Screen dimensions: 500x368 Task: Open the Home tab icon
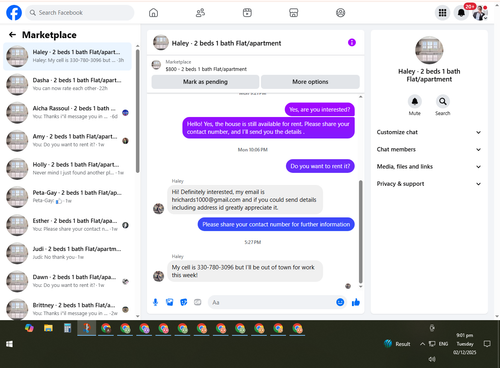pyautogui.click(x=153, y=13)
